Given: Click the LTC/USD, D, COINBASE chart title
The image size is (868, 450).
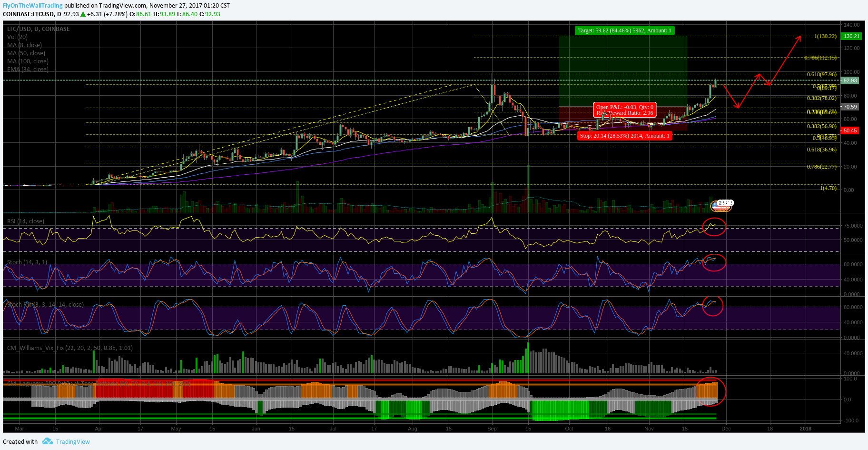Looking at the screenshot, I should pos(39,29).
